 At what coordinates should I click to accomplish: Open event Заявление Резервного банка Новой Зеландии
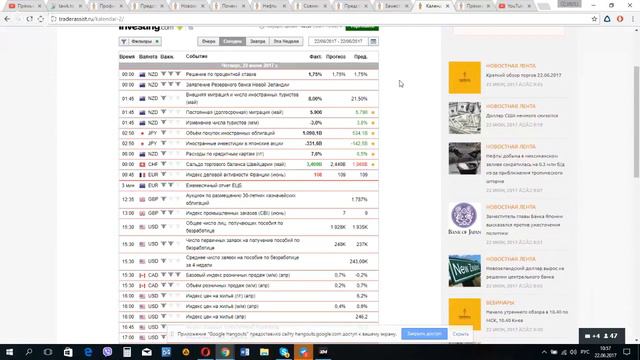[x=237, y=85]
